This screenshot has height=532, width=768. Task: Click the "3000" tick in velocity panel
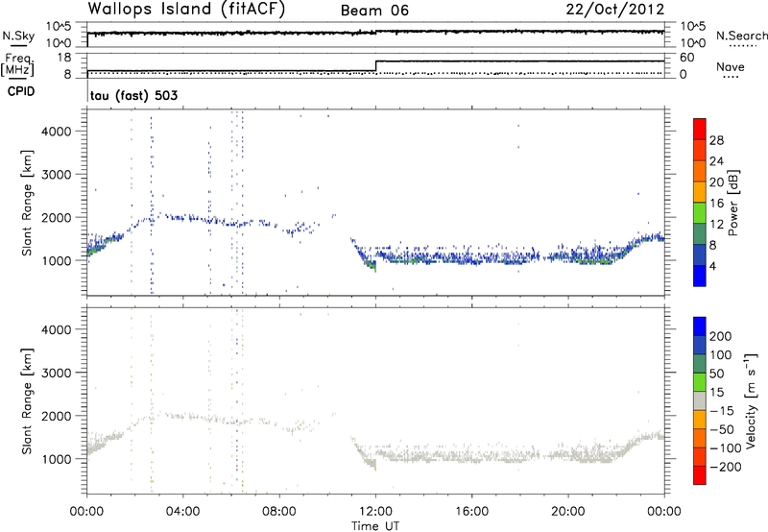pos(56,373)
